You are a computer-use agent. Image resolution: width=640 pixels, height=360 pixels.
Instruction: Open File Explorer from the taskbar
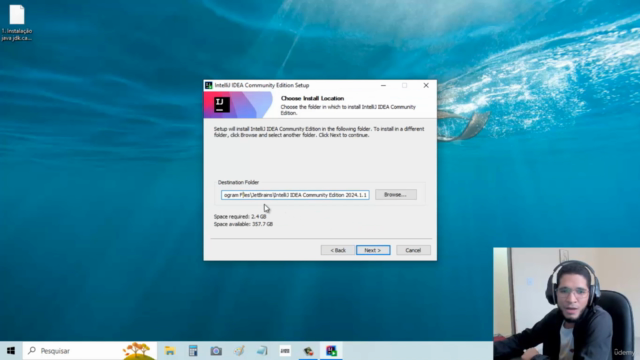coord(170,351)
